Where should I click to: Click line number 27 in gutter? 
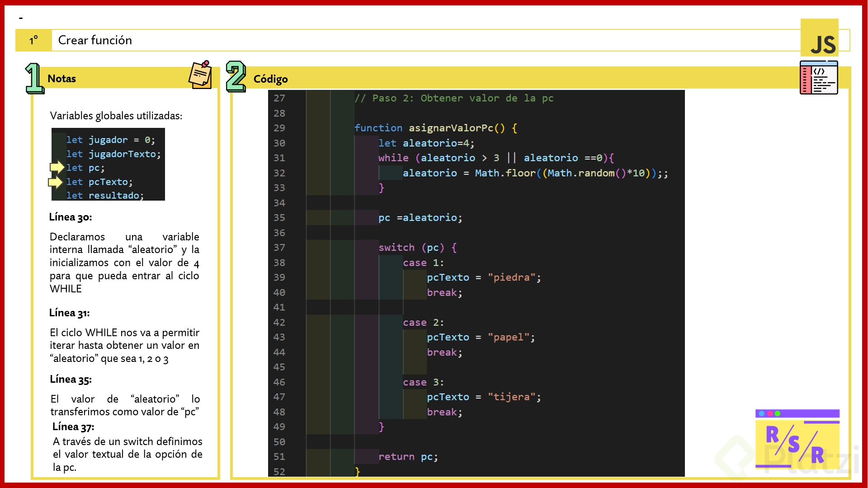click(279, 98)
